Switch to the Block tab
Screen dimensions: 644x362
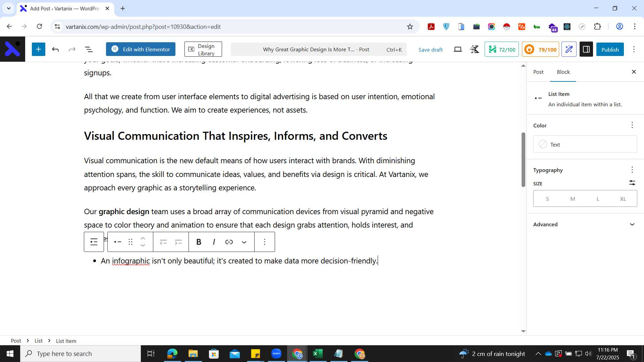[x=563, y=72]
